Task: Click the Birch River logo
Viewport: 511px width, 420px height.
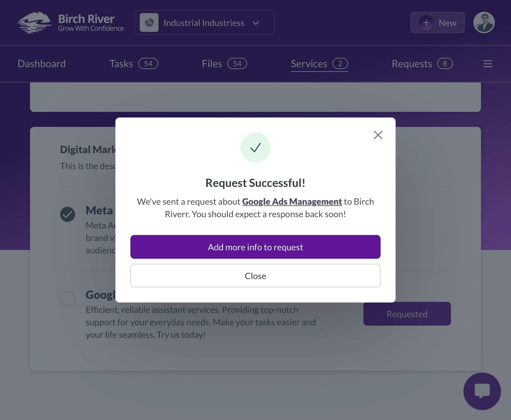Action: click(x=70, y=22)
